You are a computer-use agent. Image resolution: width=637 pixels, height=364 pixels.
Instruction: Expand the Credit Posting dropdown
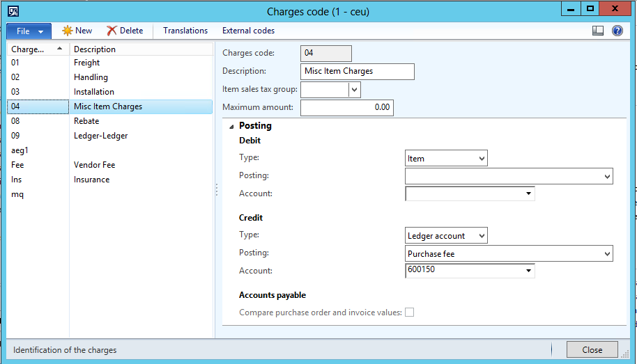pos(607,254)
